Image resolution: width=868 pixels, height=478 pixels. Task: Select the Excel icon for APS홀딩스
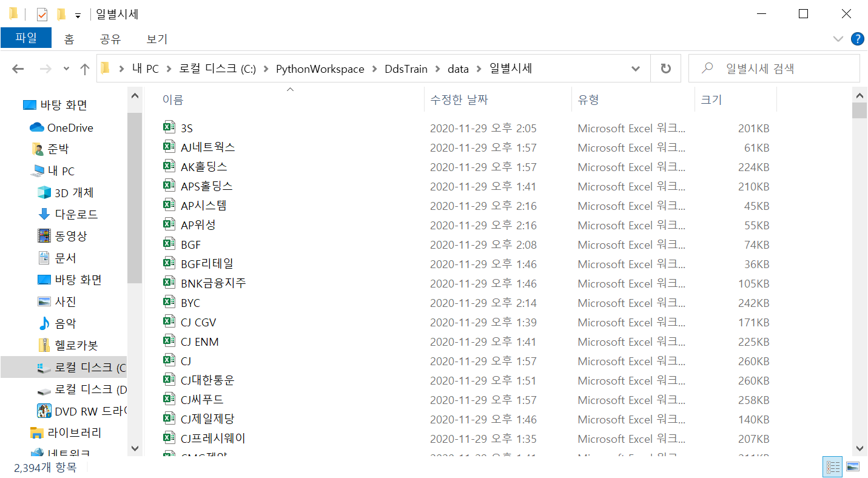click(169, 185)
